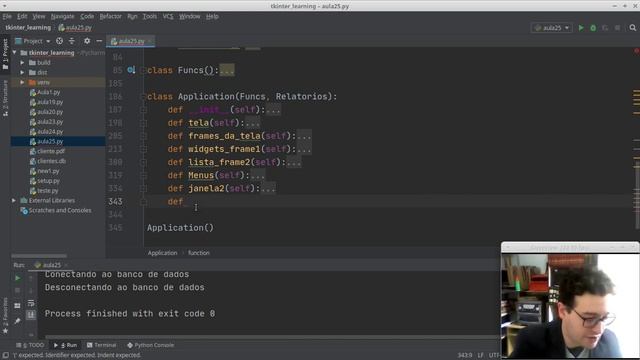Toggle the Structure side tool button
Viewport: 640px width, 360px height.
tap(5, 98)
